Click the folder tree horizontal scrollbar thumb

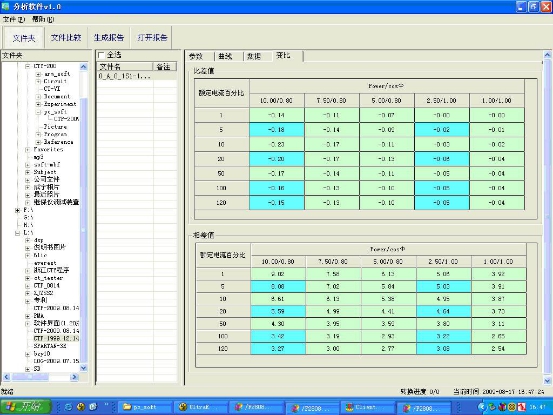point(30,377)
